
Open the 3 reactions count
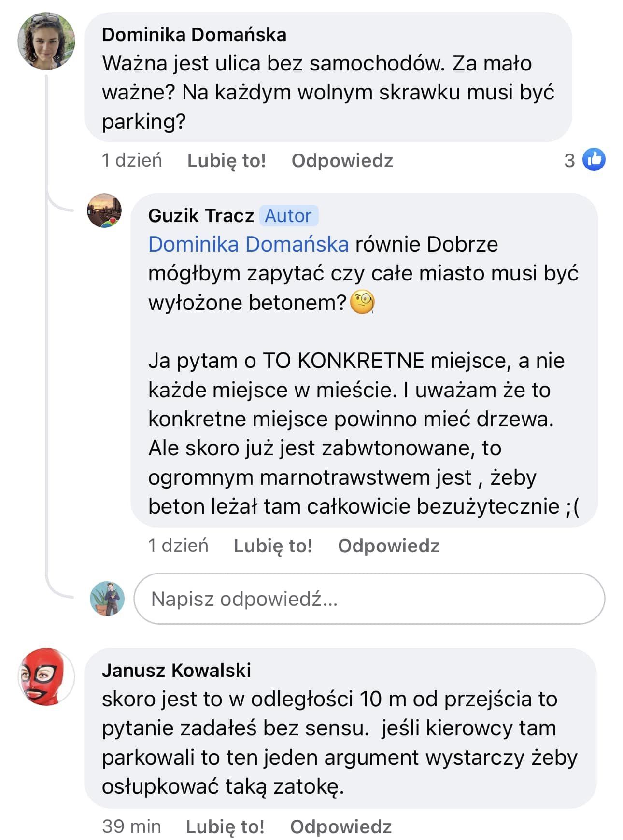570,160
